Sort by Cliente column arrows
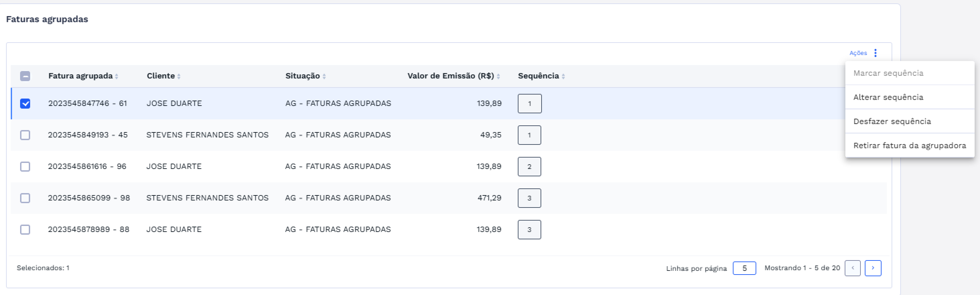980x295 pixels. (179, 76)
